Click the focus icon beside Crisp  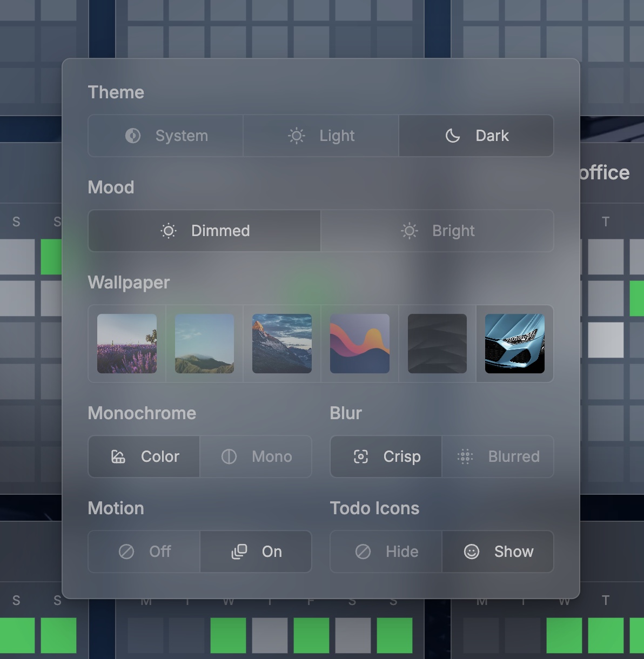(x=361, y=456)
